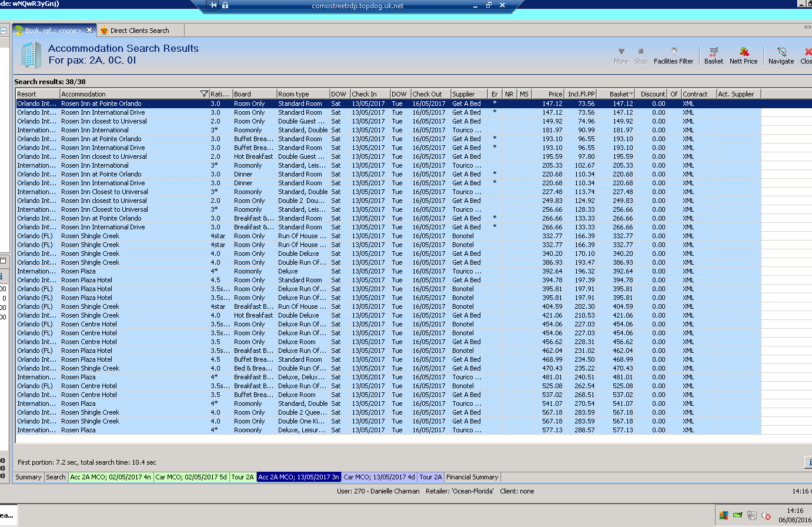Click the RDP host name comostreetrdp.topdog.uk.net
This screenshot has width=812, height=527.
pos(357,6)
